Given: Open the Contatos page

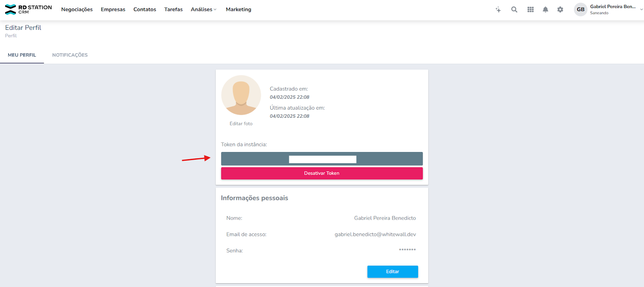Looking at the screenshot, I should [145, 10].
